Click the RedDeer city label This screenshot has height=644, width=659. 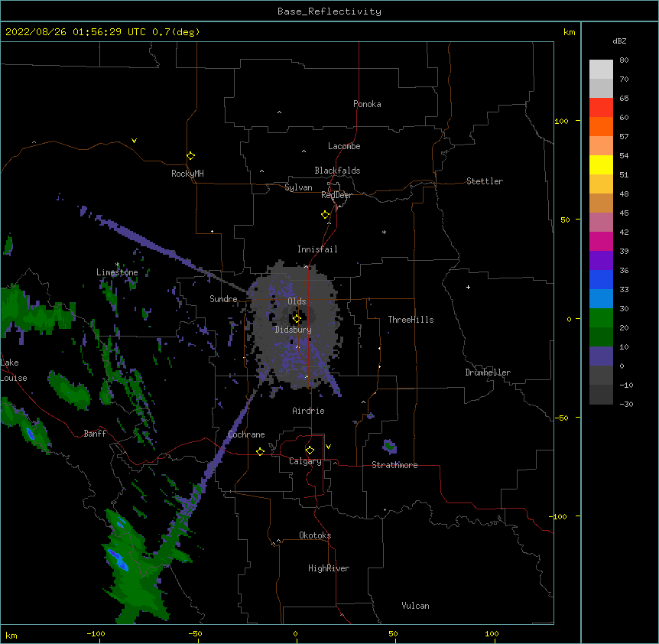click(336, 195)
